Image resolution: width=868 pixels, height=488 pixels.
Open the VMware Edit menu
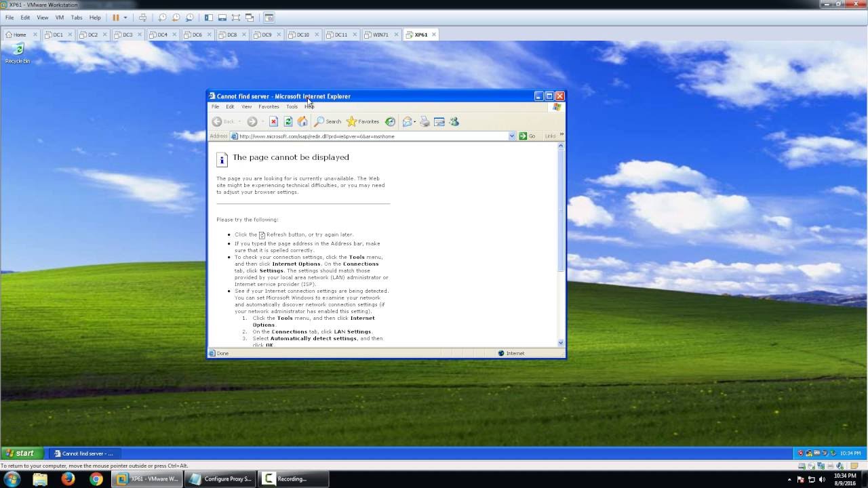coord(25,18)
